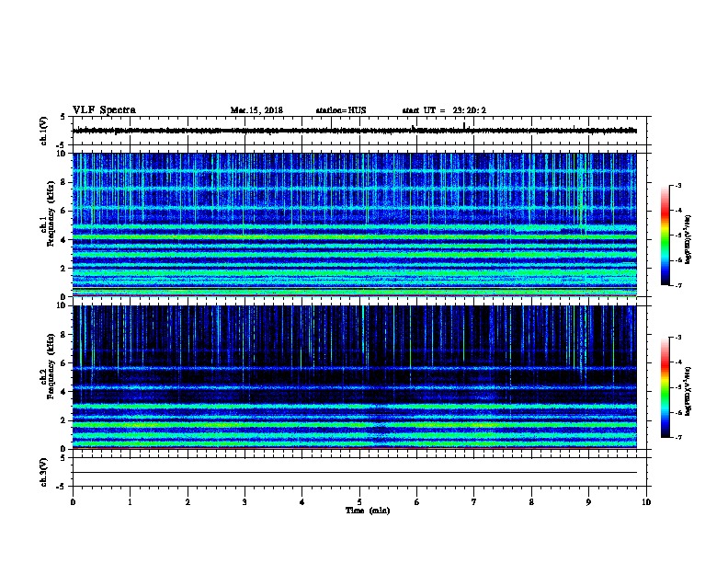The width and height of the screenshot is (728, 563).
Task: Select the 'Time (min)' axis label
Action: point(368,511)
